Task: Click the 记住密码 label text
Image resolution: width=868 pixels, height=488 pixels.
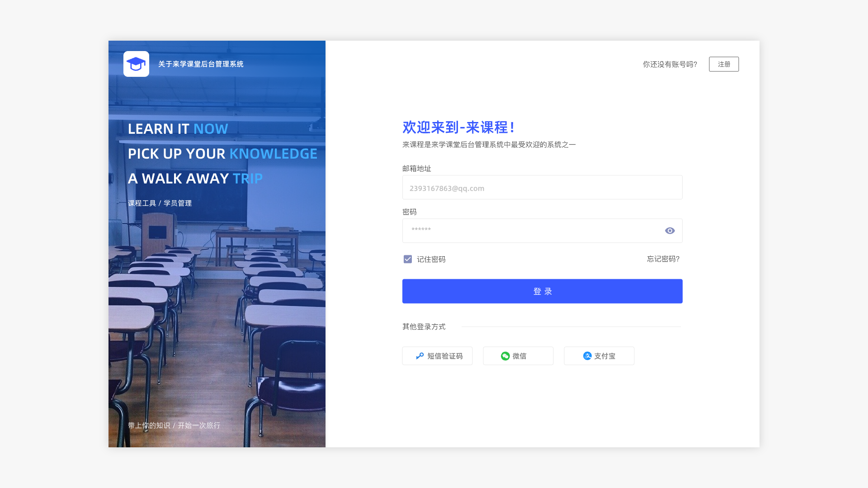Action: click(431, 259)
